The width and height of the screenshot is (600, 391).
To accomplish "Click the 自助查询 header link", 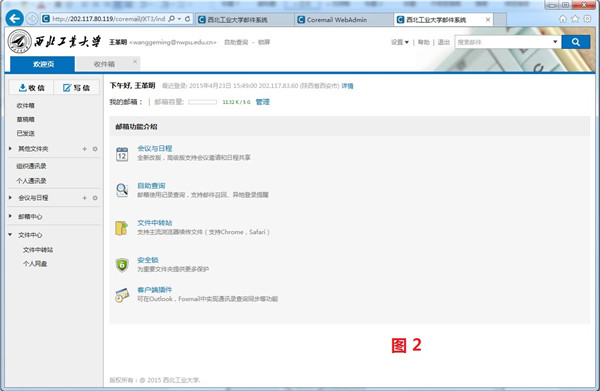I will [x=236, y=42].
